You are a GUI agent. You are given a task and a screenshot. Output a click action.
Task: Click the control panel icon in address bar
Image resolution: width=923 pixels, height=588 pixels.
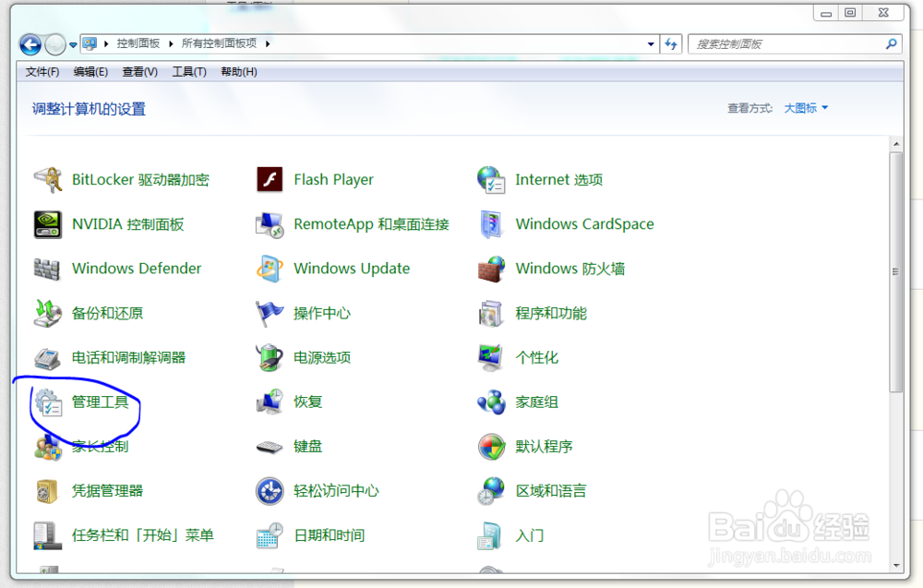click(90, 43)
